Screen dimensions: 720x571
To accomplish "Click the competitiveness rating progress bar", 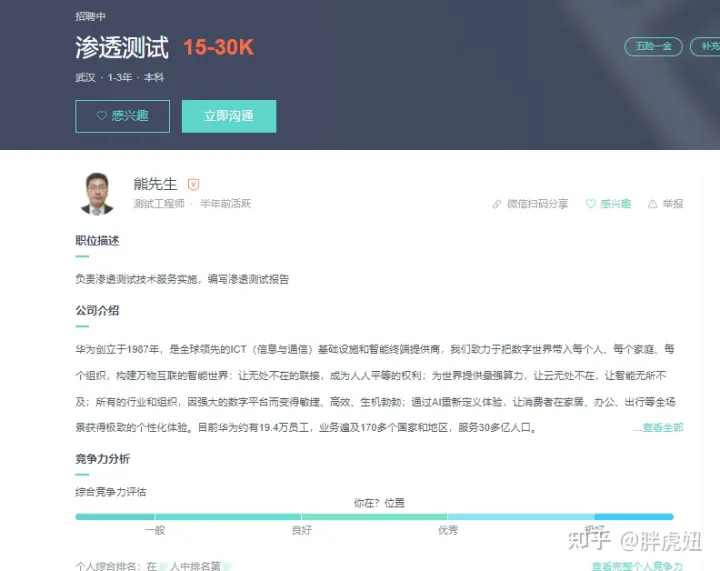I will 374,517.
